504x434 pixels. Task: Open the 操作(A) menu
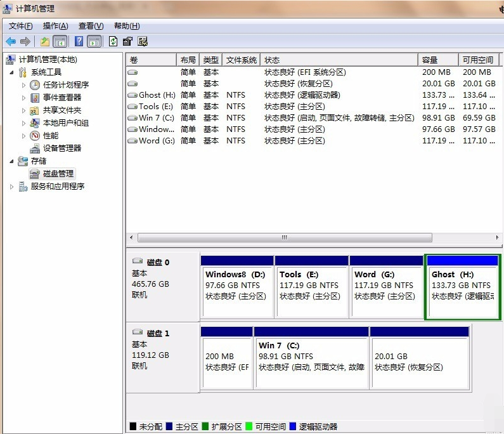[55, 26]
